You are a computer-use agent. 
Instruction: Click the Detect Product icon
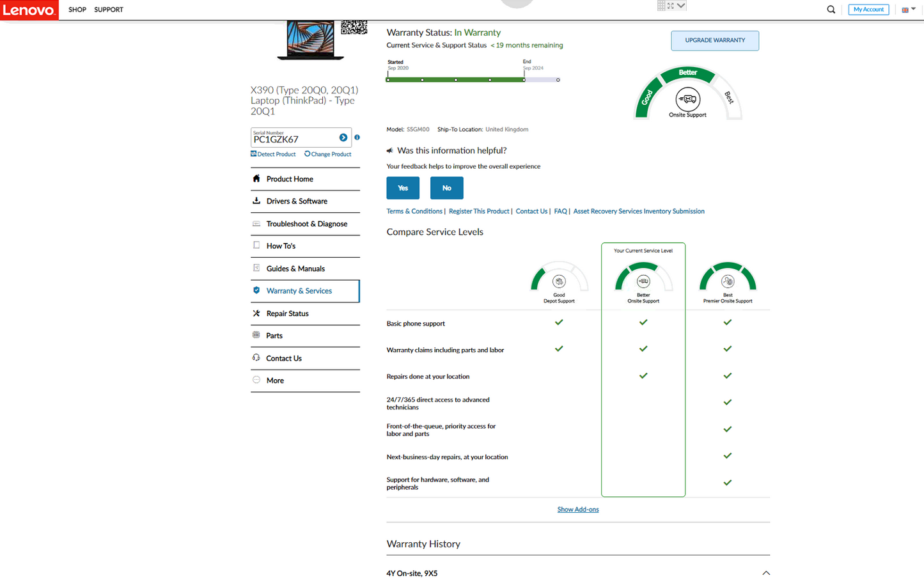tap(254, 154)
